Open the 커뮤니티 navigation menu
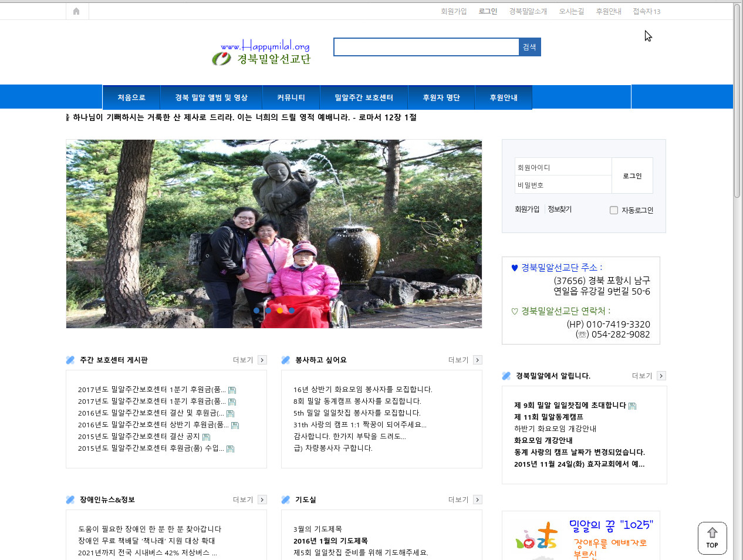Viewport: 743px width, 560px height. point(291,97)
